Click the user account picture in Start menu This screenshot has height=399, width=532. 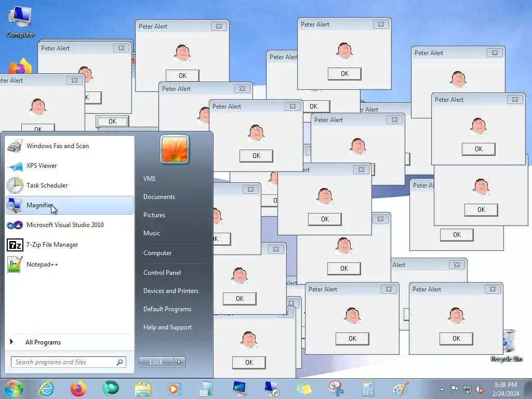175,149
